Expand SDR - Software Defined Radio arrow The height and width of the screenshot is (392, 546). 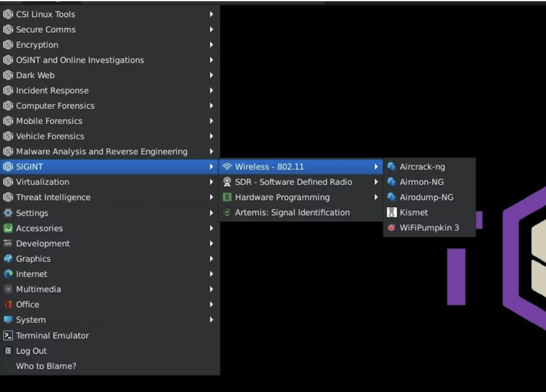tap(376, 182)
